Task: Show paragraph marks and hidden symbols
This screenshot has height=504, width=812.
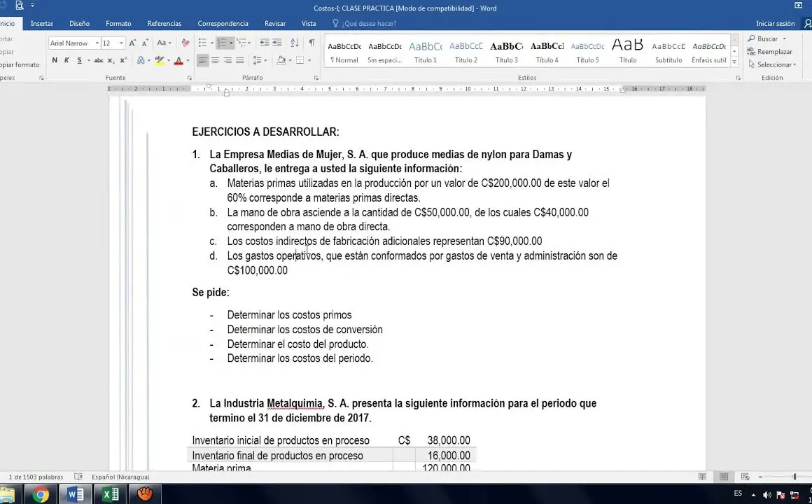Action: pos(311,43)
